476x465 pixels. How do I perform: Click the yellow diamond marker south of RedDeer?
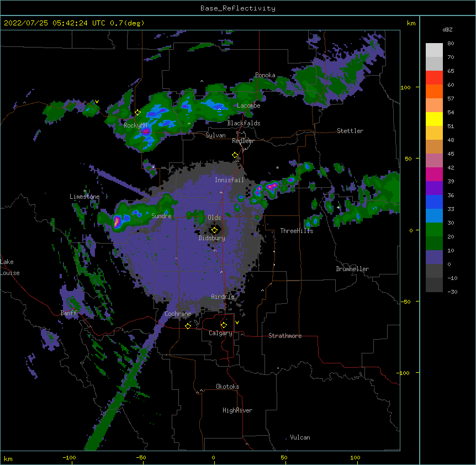pos(235,155)
